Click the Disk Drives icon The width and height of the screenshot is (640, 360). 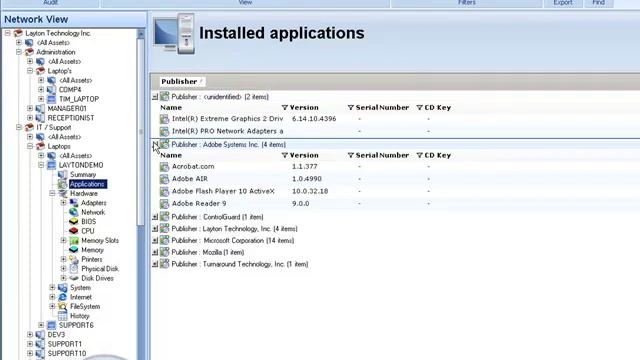pos(74,278)
